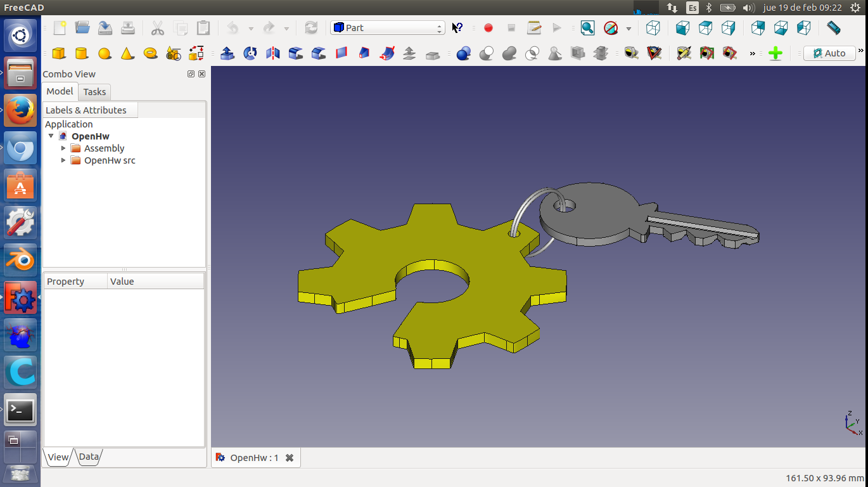
Task: Start macro recording with red dot
Action: tap(488, 28)
